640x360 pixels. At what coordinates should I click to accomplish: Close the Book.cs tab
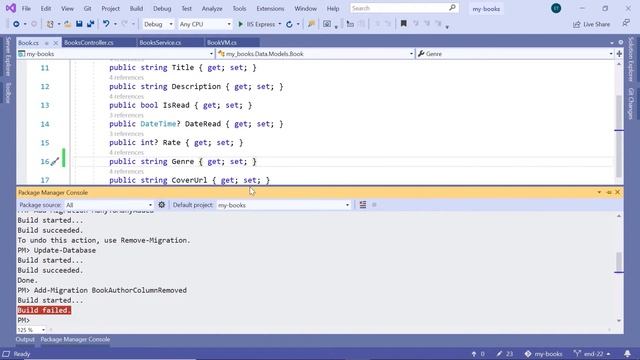click(x=56, y=43)
